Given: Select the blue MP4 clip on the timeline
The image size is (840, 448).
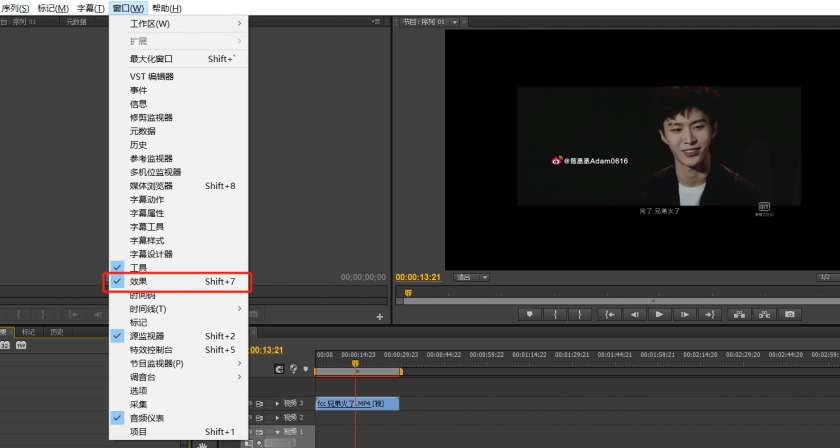Looking at the screenshot, I should point(357,403).
